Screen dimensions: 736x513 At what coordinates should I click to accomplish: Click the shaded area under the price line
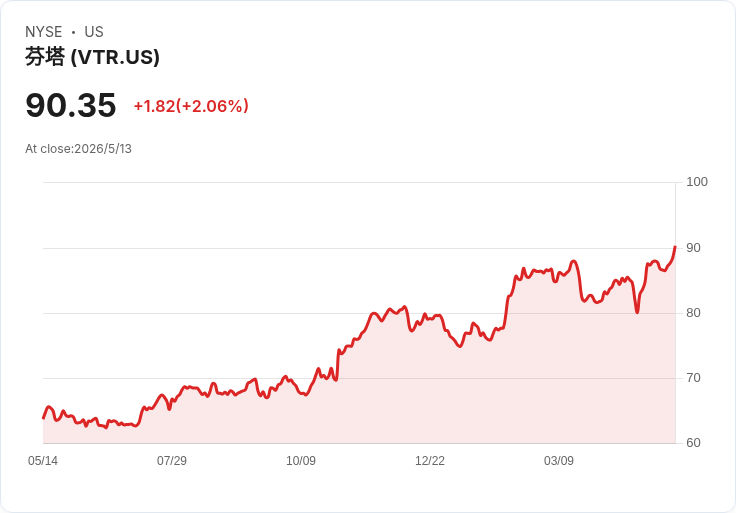359,404
